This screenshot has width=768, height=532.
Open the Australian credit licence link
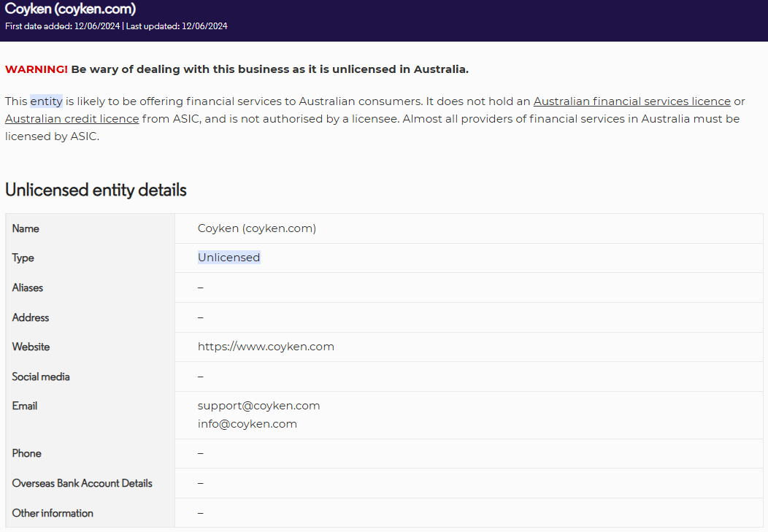(72, 118)
